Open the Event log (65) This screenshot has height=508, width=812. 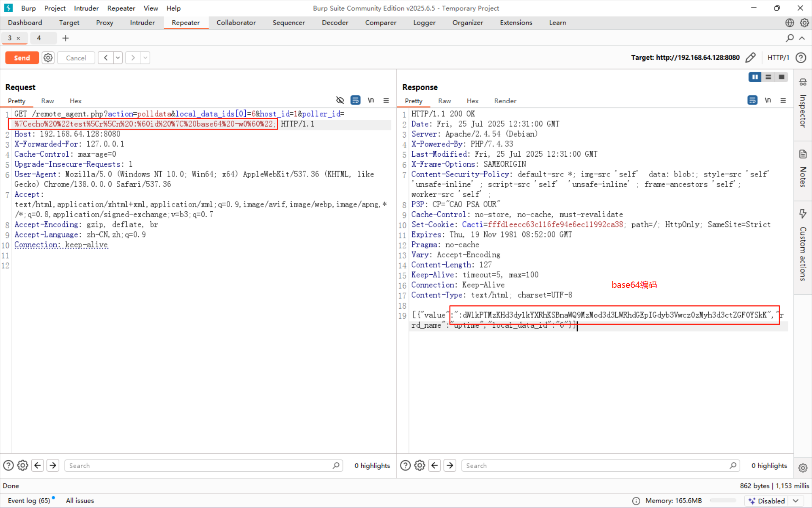[29, 500]
